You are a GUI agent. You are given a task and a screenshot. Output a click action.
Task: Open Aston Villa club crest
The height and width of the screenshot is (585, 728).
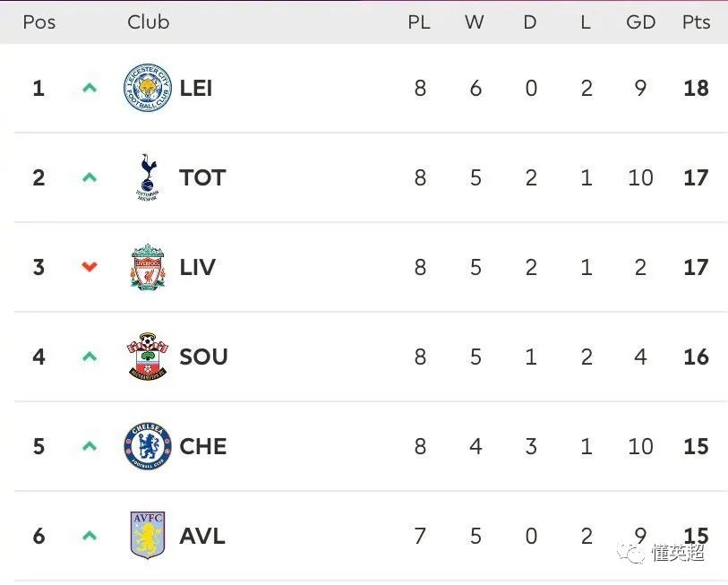[x=148, y=536]
